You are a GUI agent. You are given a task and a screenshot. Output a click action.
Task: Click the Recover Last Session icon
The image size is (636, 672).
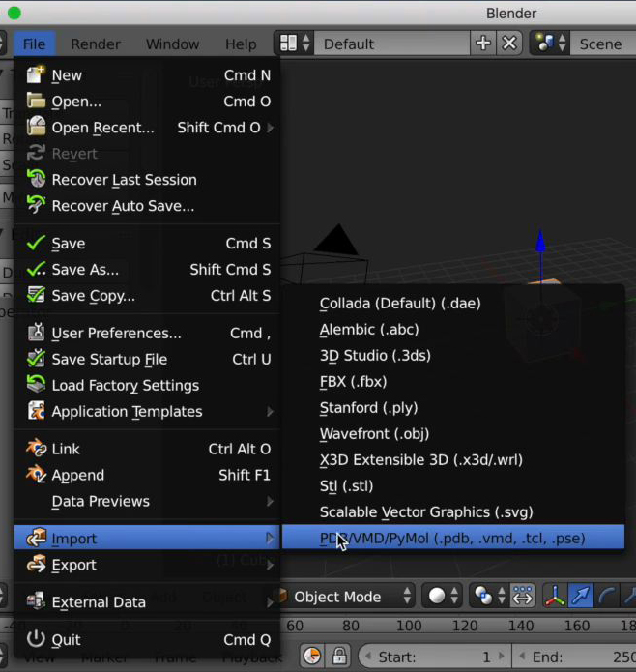36,179
